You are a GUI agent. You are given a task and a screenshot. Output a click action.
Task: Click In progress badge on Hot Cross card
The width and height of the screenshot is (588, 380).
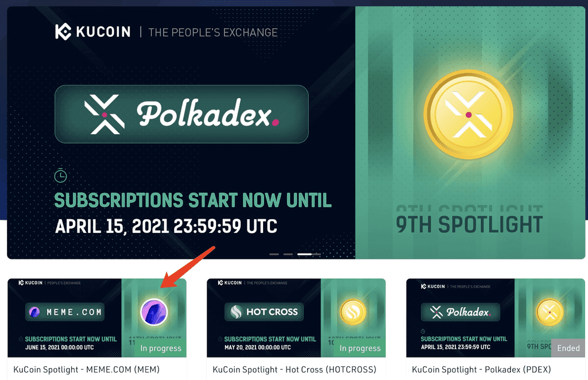point(360,348)
